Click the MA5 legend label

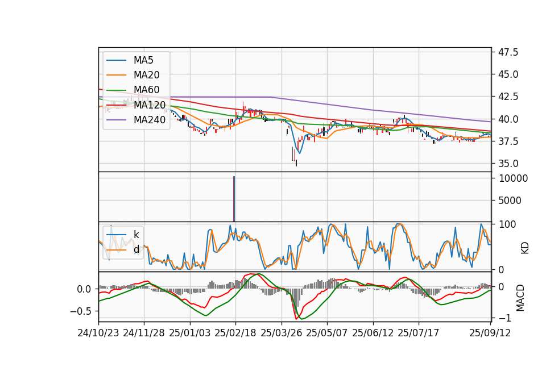143,60
